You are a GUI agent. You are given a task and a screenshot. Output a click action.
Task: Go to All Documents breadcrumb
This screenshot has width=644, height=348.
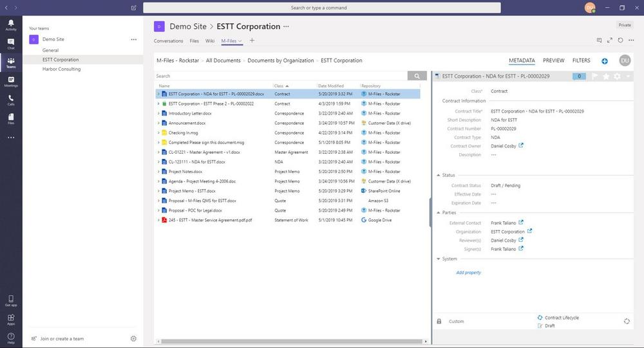coord(223,60)
